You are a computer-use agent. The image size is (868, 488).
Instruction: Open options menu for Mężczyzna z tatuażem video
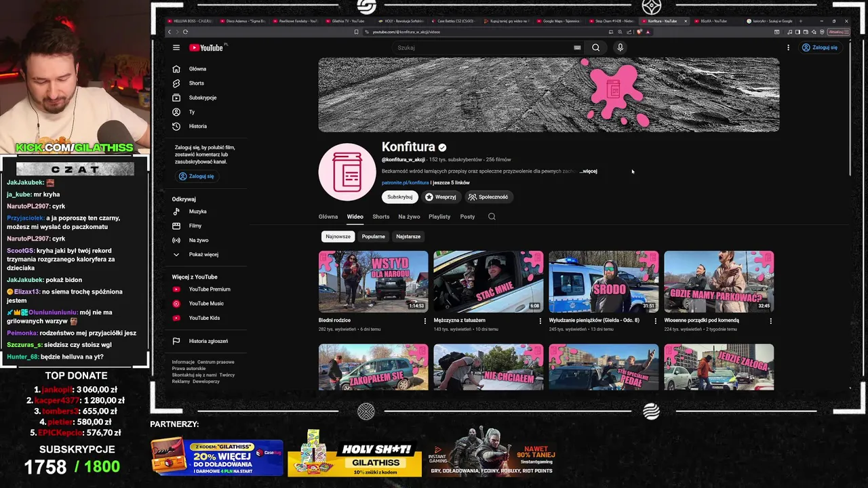point(540,321)
